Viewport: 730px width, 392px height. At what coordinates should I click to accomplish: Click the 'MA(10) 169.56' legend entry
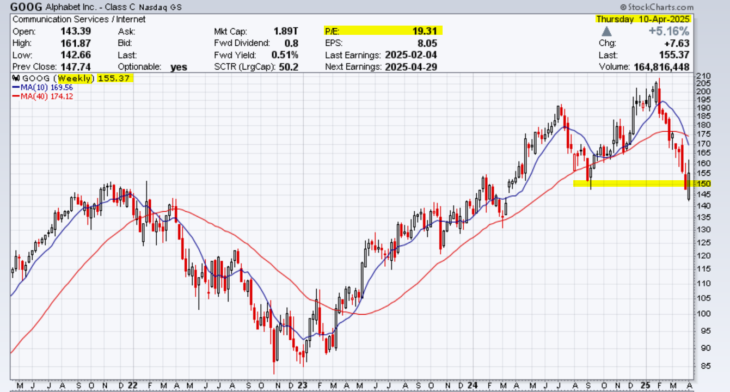(x=42, y=87)
